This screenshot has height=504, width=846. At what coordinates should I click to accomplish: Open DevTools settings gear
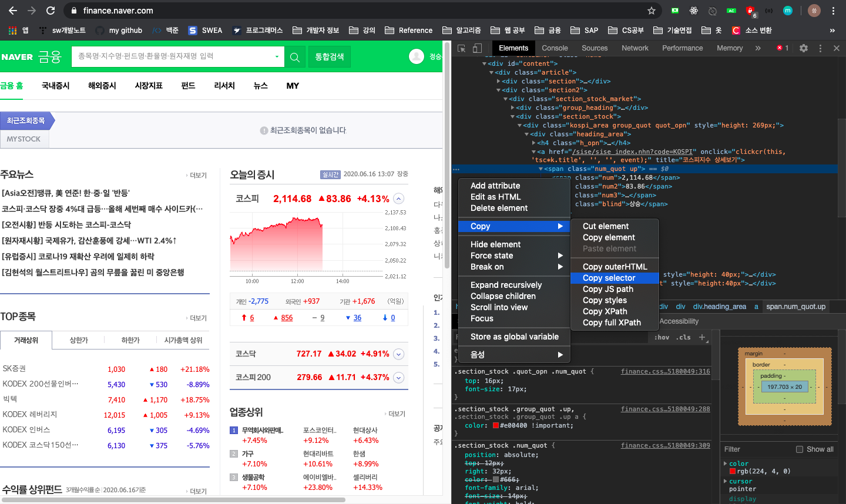click(804, 48)
